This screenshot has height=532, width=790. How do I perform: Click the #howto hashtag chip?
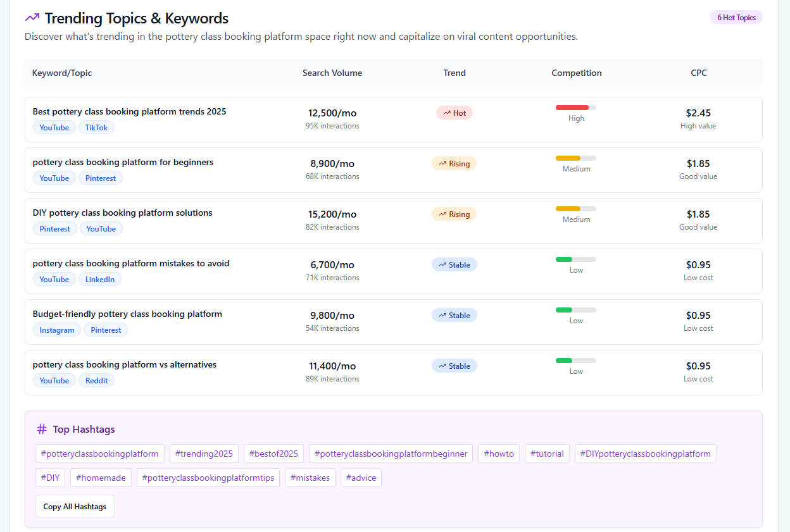click(499, 454)
